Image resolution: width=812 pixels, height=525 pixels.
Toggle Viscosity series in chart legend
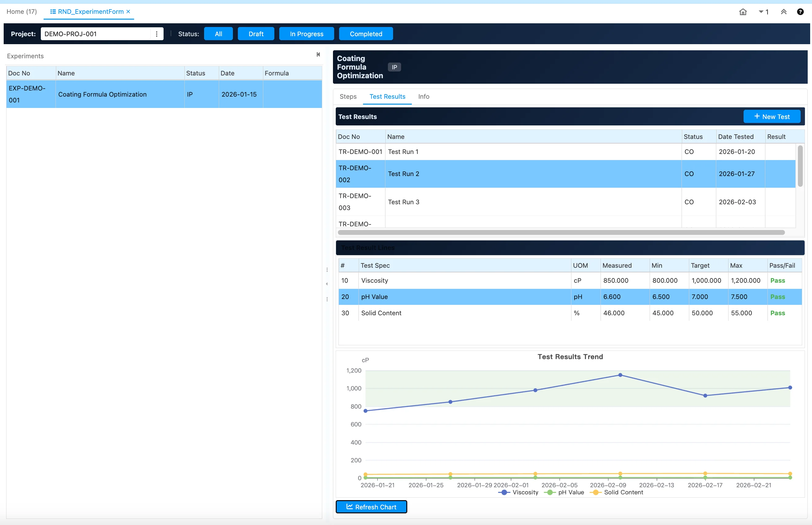518,492
